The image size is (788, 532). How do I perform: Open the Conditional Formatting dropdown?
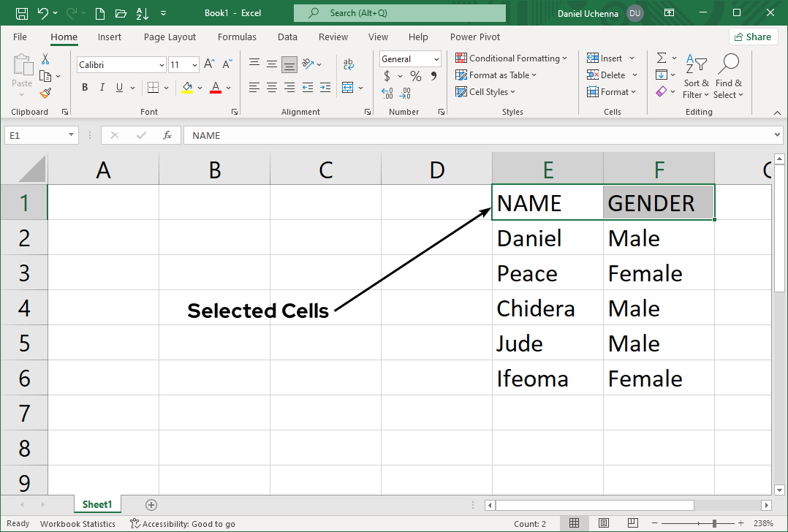[512, 58]
